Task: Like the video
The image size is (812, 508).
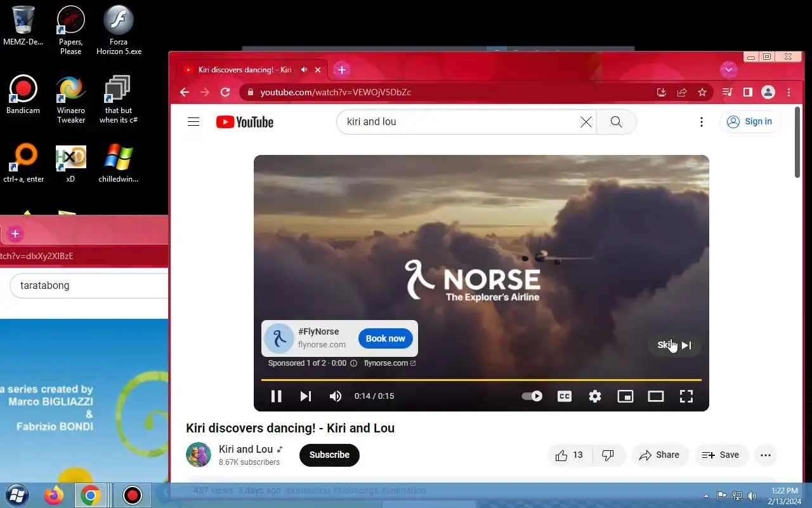Action: tap(569, 455)
